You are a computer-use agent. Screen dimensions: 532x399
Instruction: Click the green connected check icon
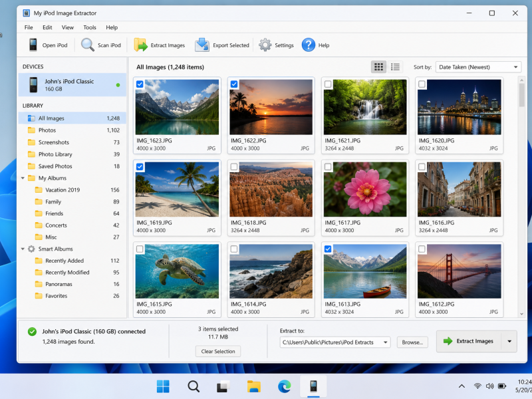point(32,331)
